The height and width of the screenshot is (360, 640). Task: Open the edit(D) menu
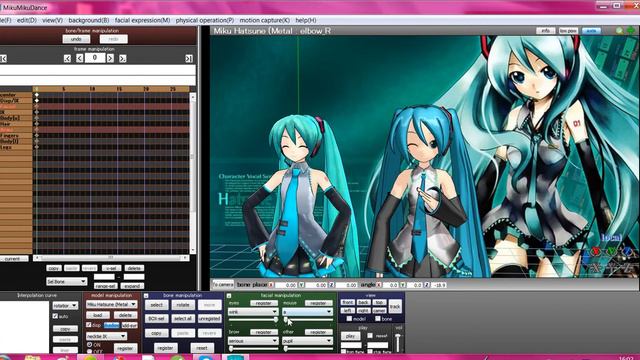(27, 20)
